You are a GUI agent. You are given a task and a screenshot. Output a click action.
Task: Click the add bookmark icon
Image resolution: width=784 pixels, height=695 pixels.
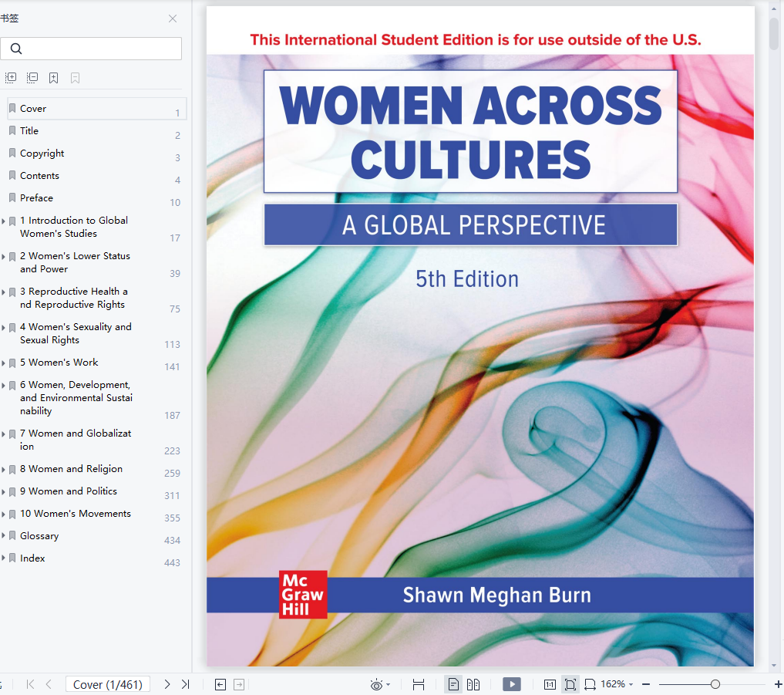(53, 78)
